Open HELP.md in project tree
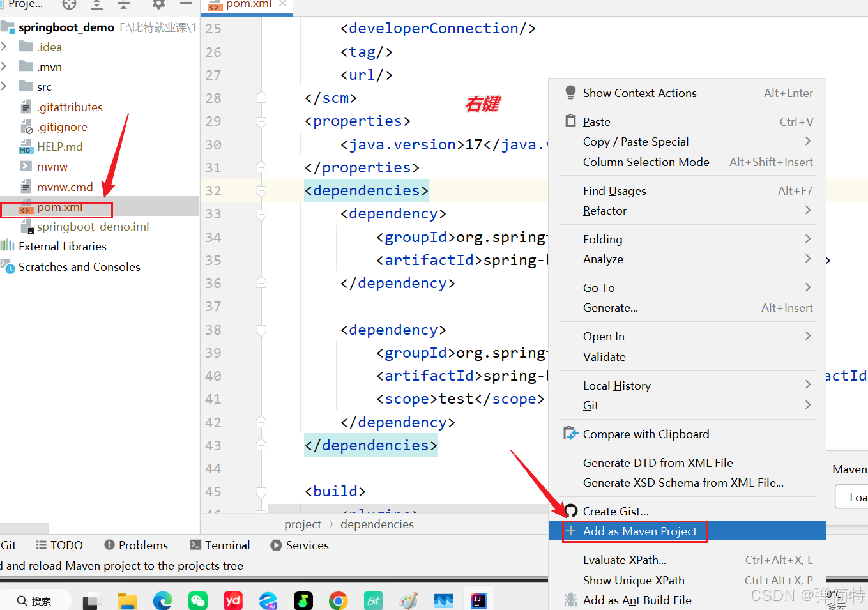This screenshot has height=610, width=868. [x=59, y=146]
